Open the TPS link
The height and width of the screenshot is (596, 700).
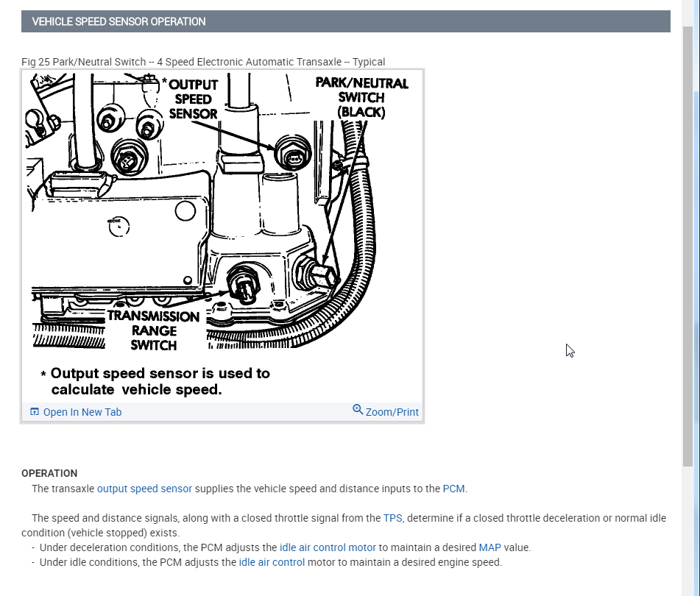(393, 518)
